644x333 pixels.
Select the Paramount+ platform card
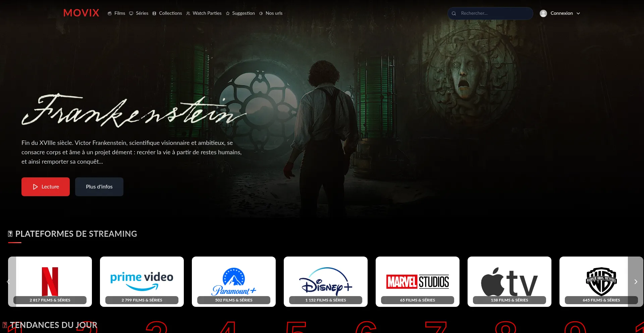click(234, 281)
